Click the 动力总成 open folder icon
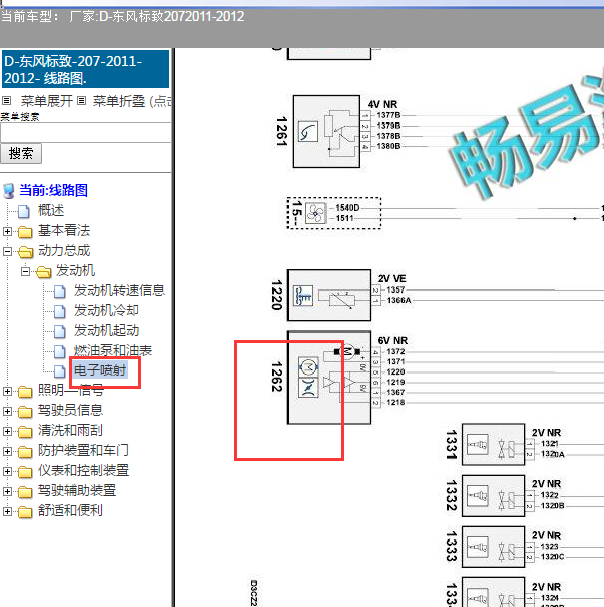 tap(26, 252)
